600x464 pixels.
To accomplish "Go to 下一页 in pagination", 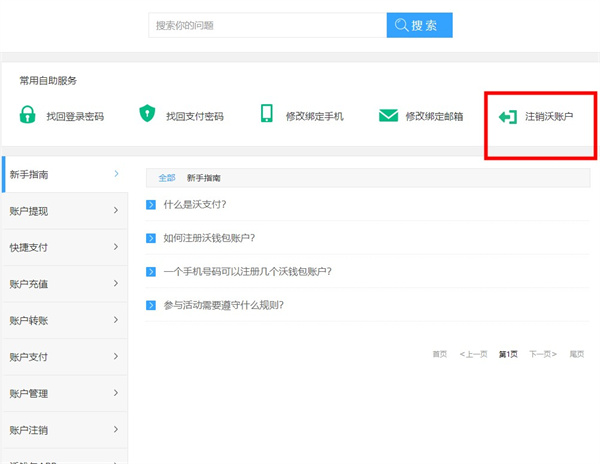I will point(543,354).
